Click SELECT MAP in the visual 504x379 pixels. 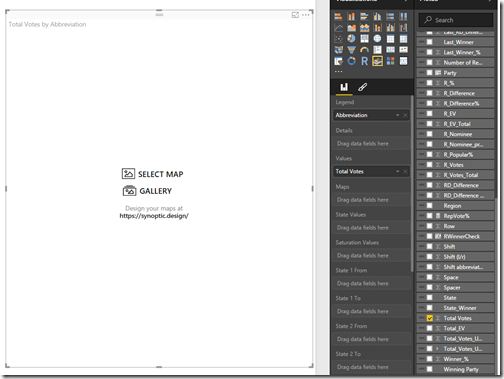point(153,174)
